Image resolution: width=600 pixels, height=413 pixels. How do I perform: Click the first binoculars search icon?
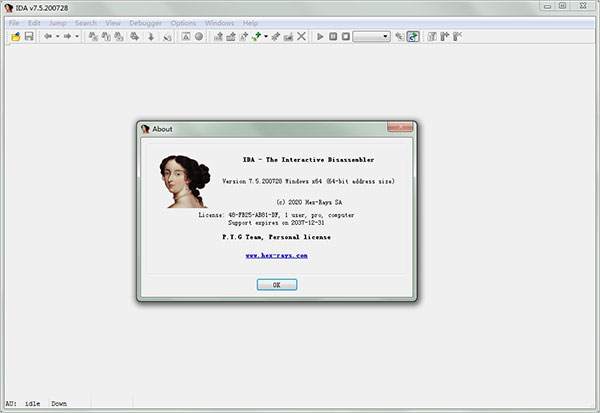(93, 36)
